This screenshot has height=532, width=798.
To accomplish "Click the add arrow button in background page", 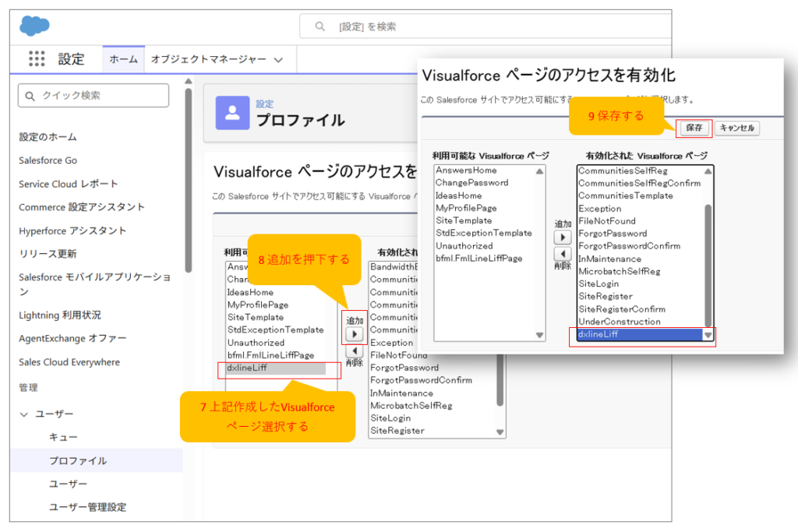I will coord(355,334).
